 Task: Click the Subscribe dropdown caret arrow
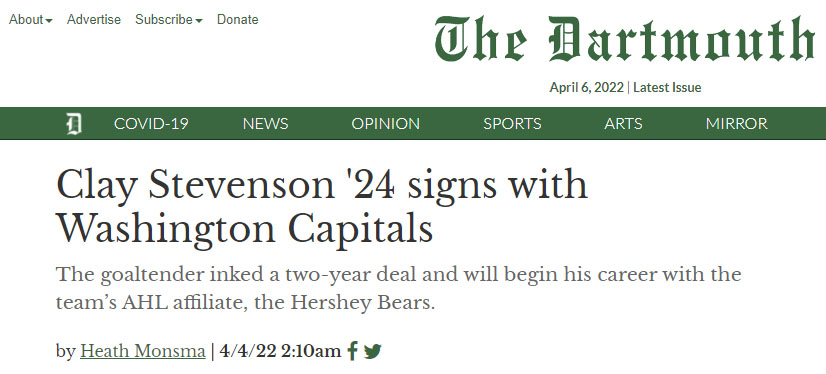point(199,21)
